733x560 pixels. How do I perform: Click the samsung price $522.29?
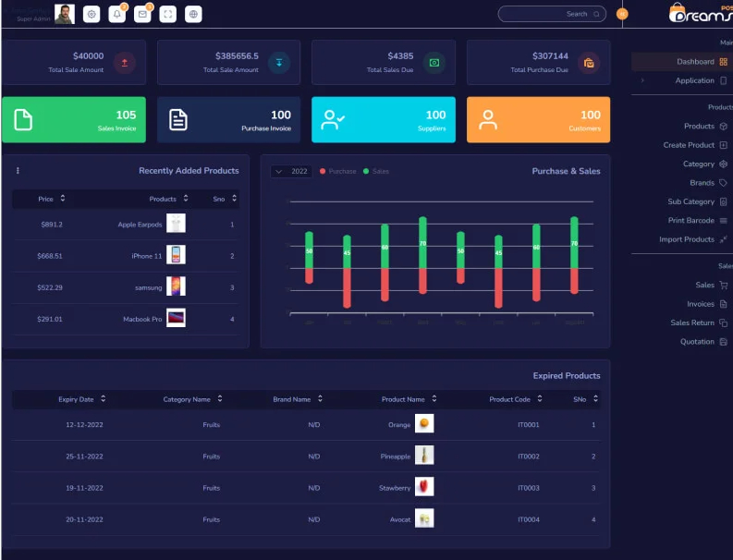50,287
